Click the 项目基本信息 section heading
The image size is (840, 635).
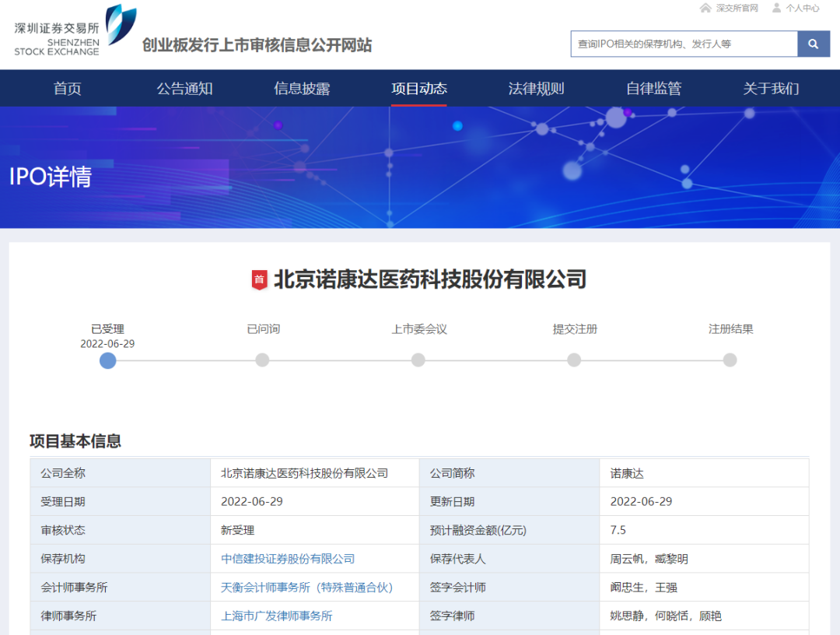(x=75, y=441)
